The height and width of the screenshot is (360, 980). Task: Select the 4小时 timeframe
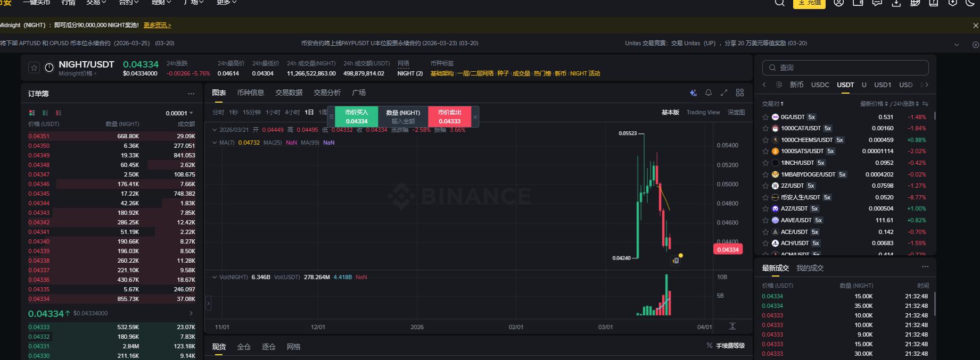292,113
